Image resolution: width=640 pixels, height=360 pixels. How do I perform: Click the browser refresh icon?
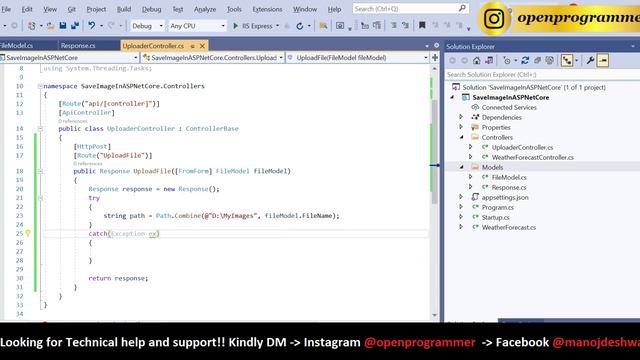(x=300, y=26)
